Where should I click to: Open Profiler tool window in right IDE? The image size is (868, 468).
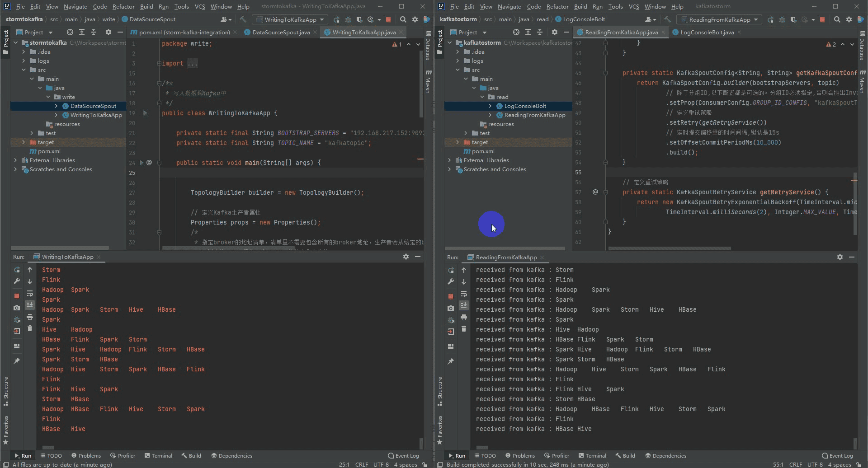click(557, 456)
